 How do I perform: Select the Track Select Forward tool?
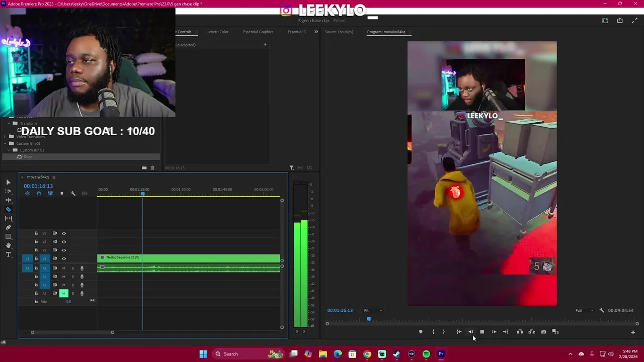tap(9, 191)
